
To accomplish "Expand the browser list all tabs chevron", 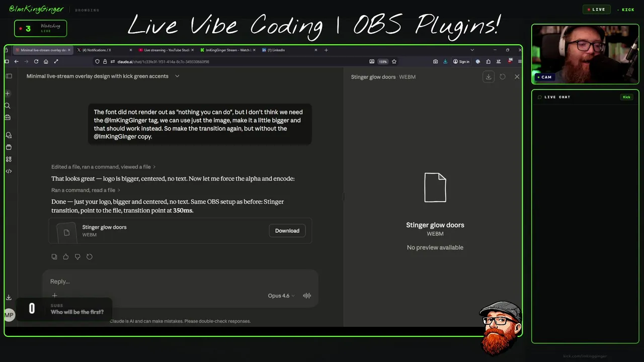I will (472, 50).
